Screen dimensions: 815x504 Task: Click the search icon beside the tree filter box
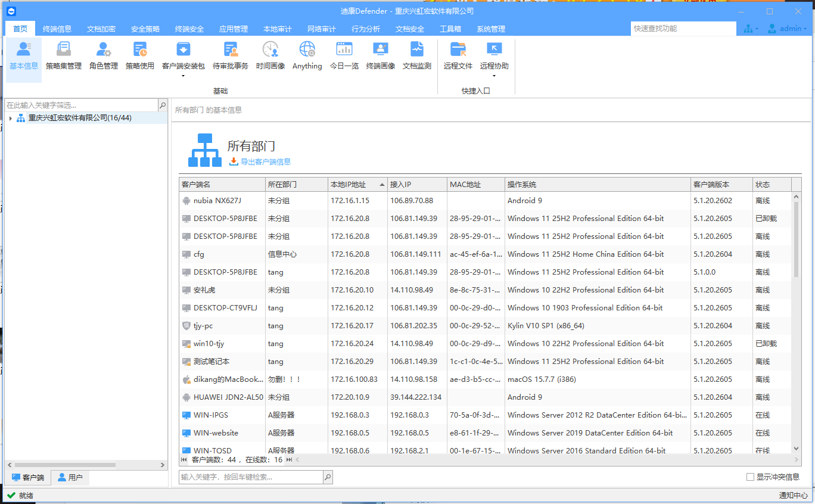coord(163,105)
